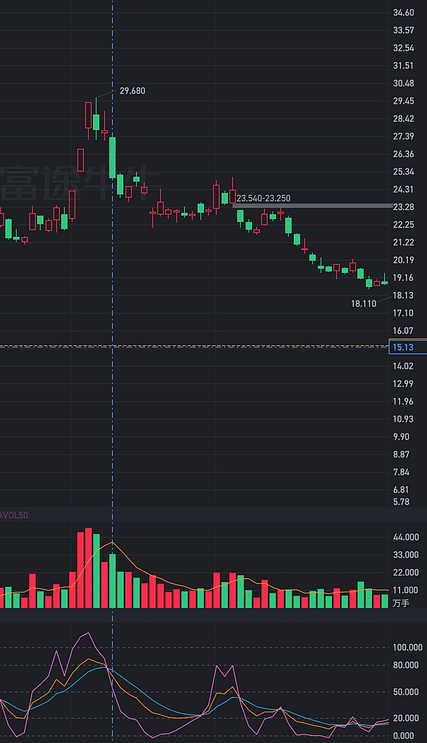Select the gray gap zone bar
This screenshot has height=743, width=427.
pos(313,206)
